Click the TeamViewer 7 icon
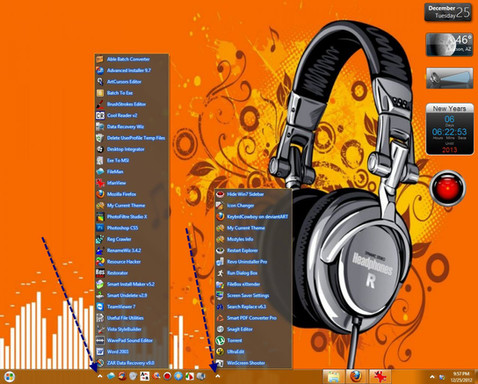This screenshot has height=384, width=478. [x=100, y=307]
